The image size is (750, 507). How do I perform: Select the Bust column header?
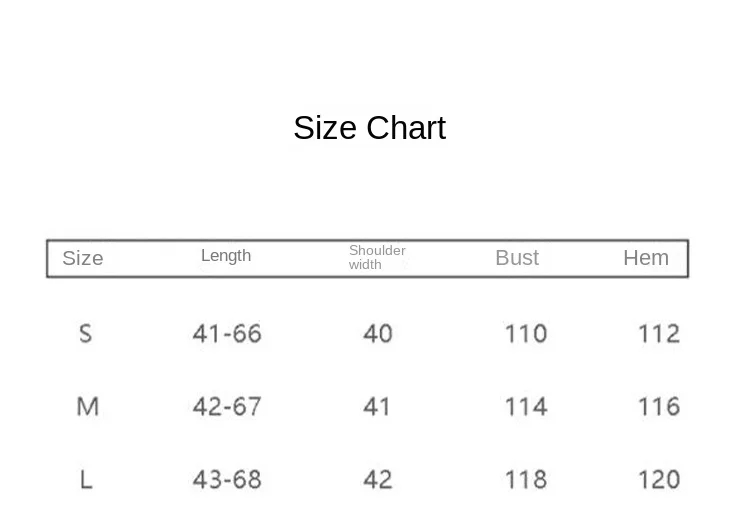(517, 258)
